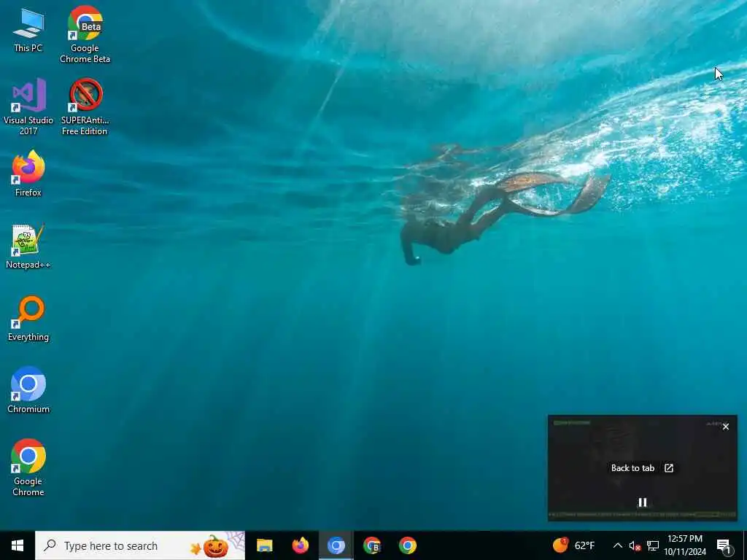Show hidden system tray icons
The image size is (747, 560).
(617, 545)
